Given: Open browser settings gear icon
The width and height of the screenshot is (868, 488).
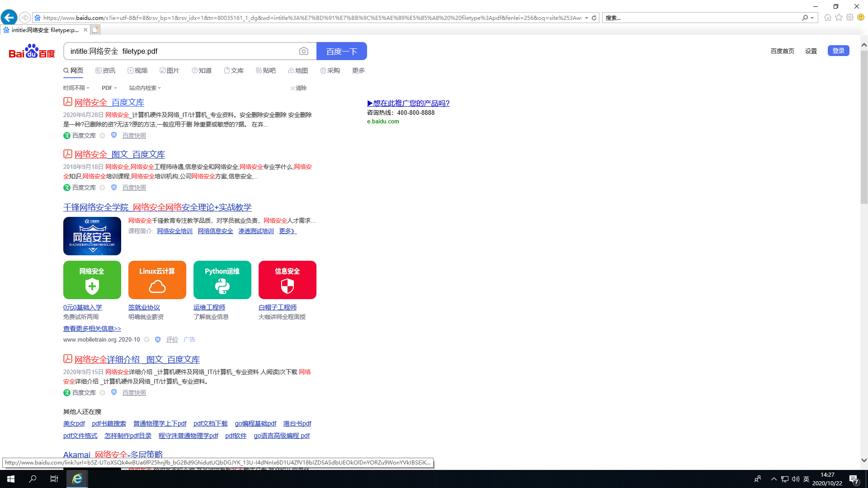Looking at the screenshot, I should pos(850,18).
